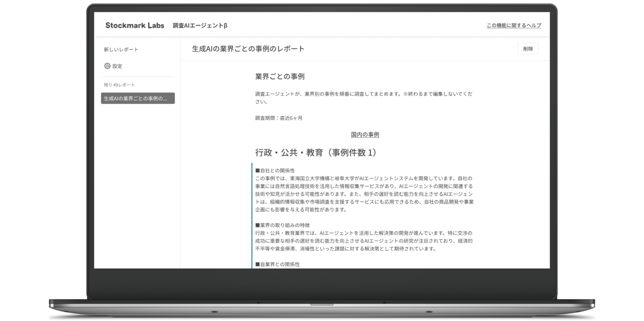
Task: Click the 残り 49レポート counter
Action: coord(119,85)
